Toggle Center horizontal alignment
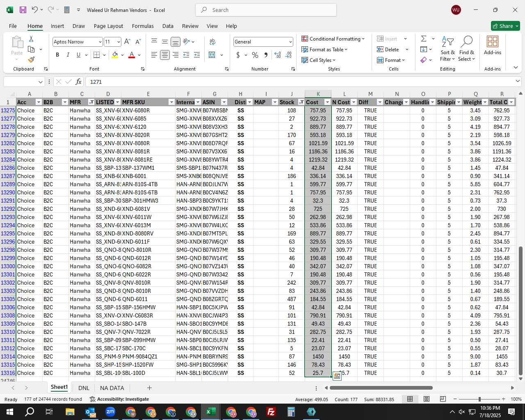This screenshot has width=525, height=420. [164, 55]
